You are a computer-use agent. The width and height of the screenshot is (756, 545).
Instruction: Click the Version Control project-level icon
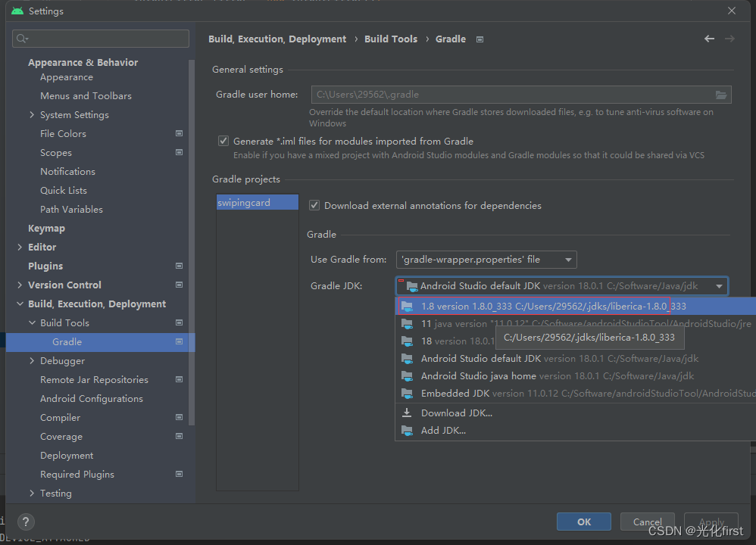coord(179,285)
